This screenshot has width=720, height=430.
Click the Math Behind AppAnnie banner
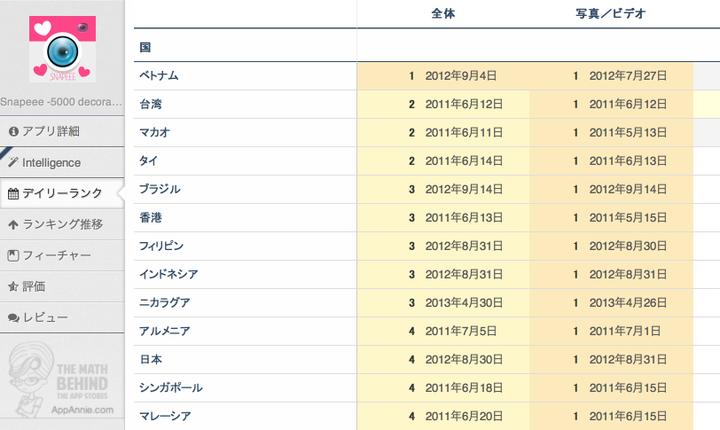point(62,381)
